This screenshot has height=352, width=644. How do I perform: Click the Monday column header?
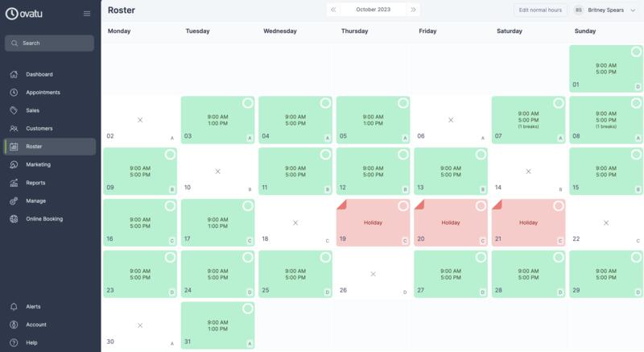click(119, 31)
